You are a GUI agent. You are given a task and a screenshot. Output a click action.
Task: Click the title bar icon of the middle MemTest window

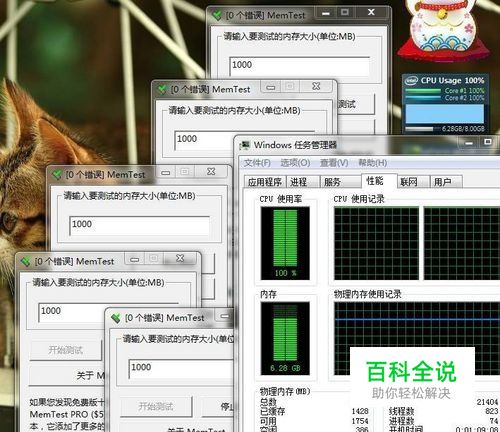click(57, 174)
